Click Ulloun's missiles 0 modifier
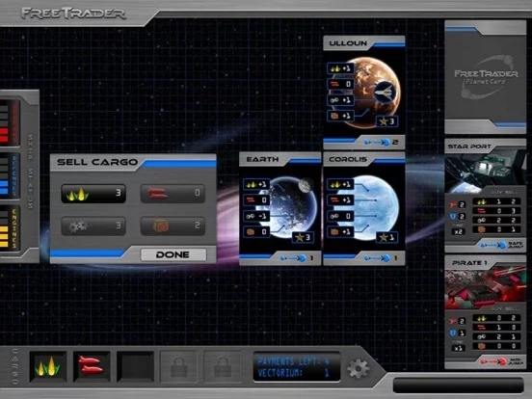 [340, 84]
